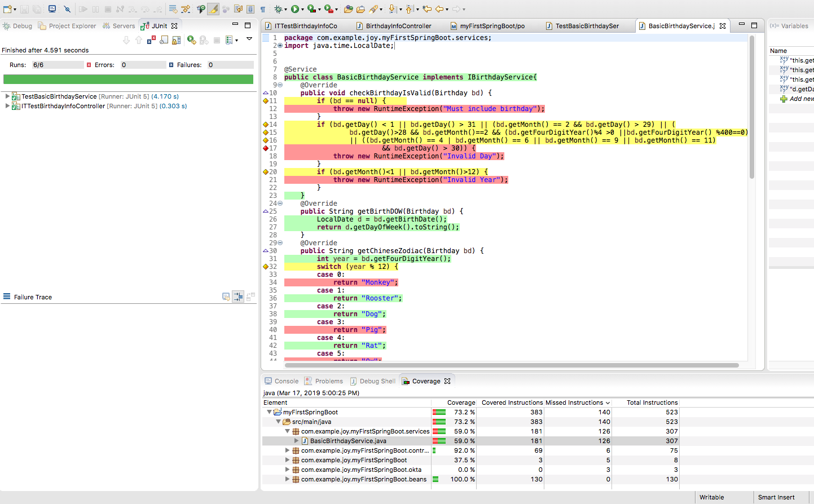Open the JUnit view menu chevron
Screen dimensions: 814x504
coord(249,39)
